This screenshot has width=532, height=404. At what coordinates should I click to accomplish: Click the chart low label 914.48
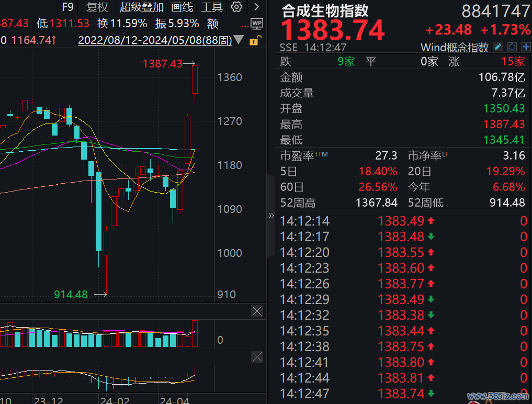71,294
